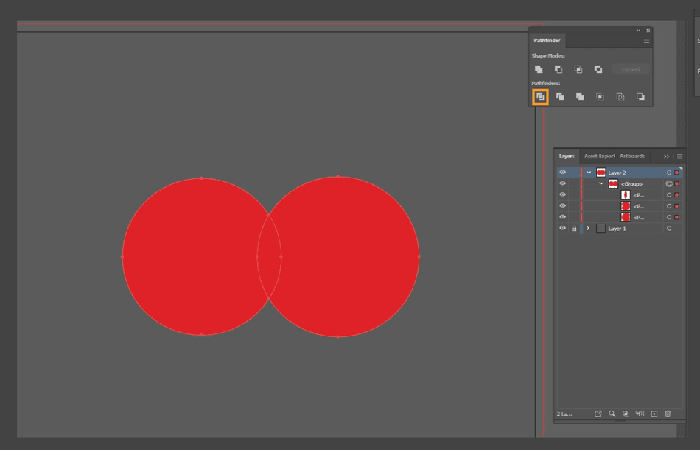
Task: Click the Merge pathfinder icon
Action: (x=580, y=96)
